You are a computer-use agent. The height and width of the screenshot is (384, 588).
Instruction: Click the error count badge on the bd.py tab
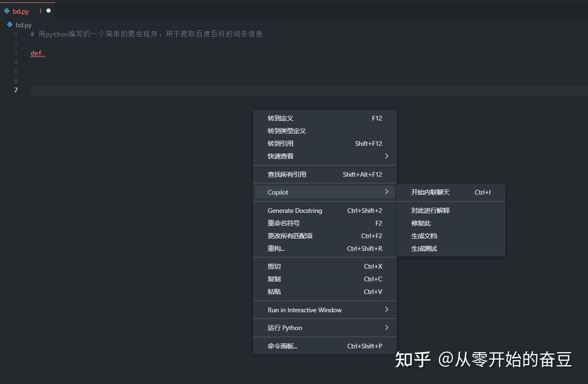tap(40, 11)
